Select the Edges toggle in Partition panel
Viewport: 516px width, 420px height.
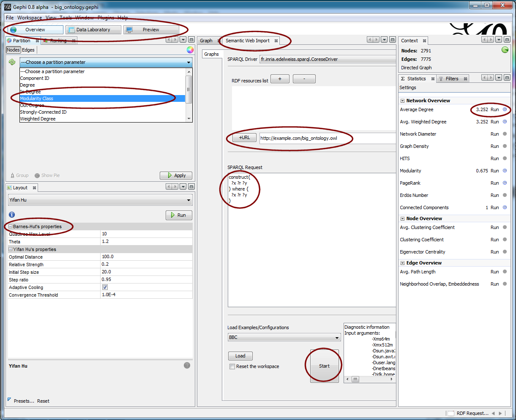tap(28, 50)
